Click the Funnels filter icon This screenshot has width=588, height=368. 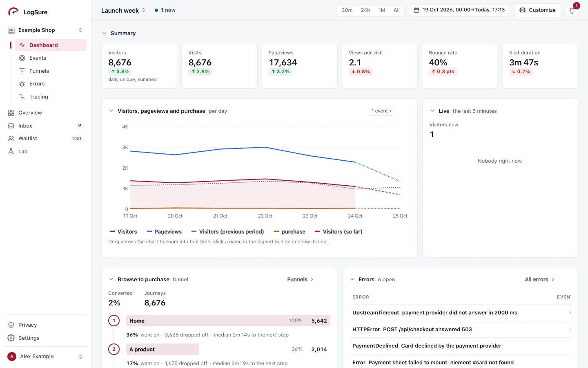coord(22,71)
